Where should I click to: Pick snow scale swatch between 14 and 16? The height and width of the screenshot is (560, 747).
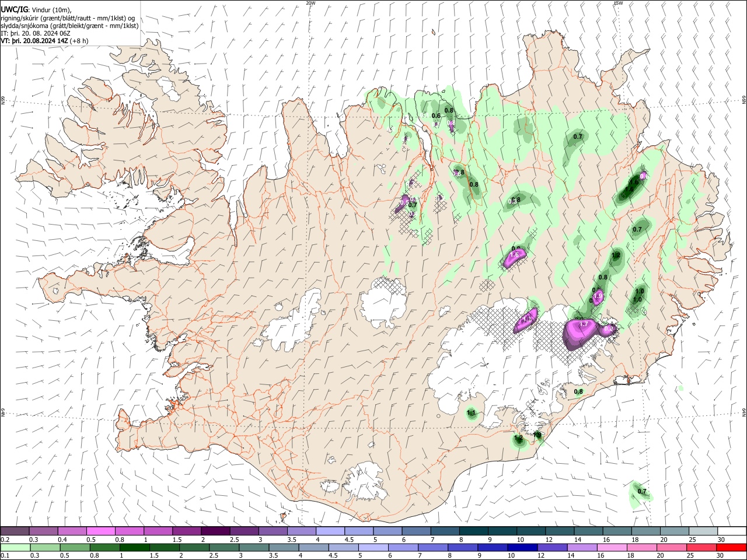coord(588,531)
